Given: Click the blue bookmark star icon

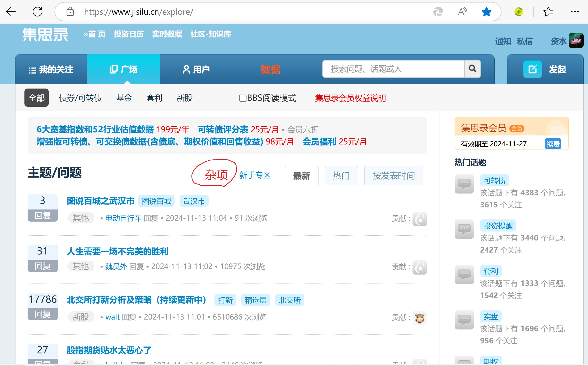Looking at the screenshot, I should tap(486, 12).
